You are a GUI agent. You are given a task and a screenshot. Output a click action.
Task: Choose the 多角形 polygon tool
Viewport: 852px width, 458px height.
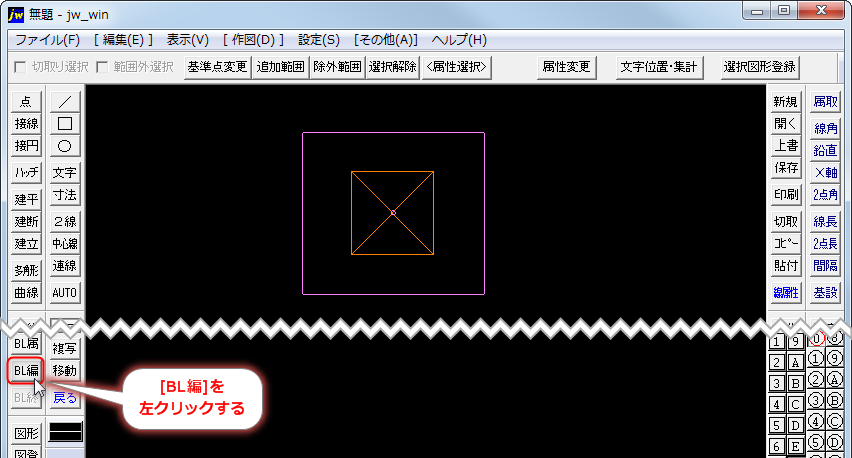pos(26,271)
